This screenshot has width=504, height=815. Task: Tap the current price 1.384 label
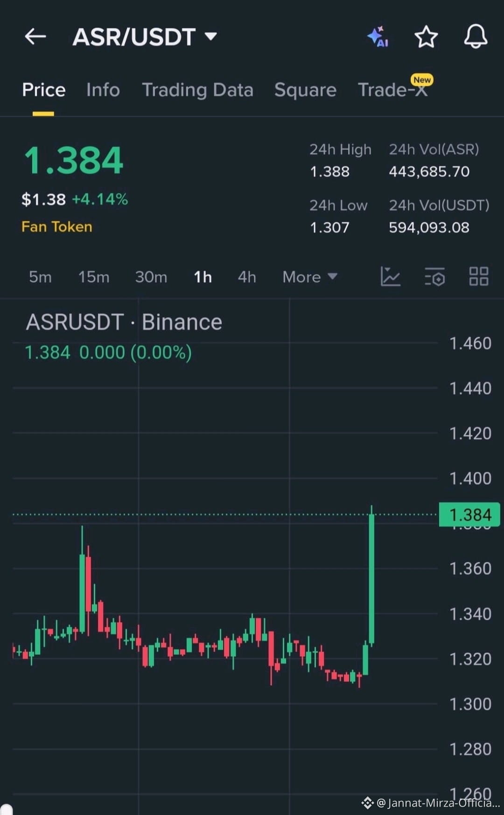point(74,161)
